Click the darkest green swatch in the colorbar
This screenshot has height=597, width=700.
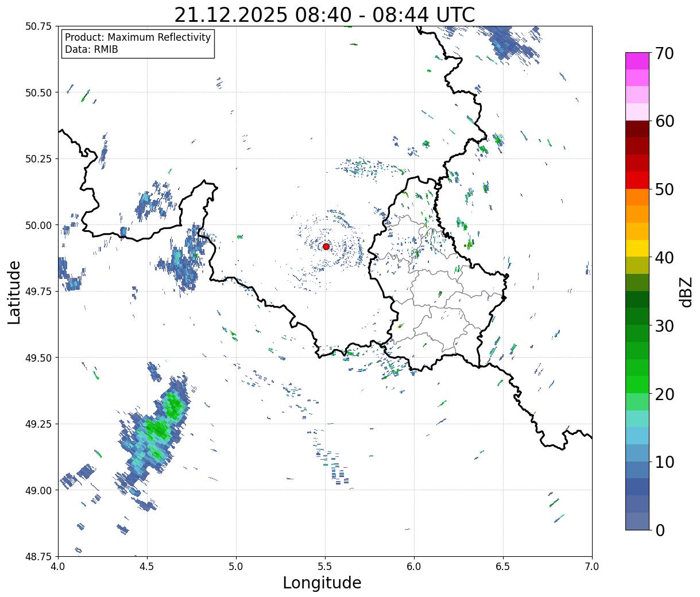click(637, 299)
